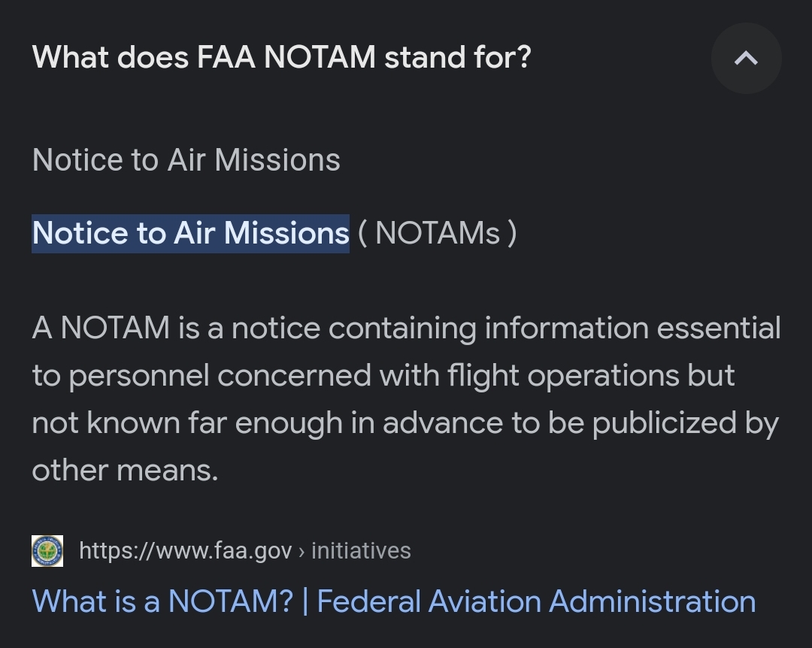Click "A NOTAM" at the description start

(x=101, y=329)
